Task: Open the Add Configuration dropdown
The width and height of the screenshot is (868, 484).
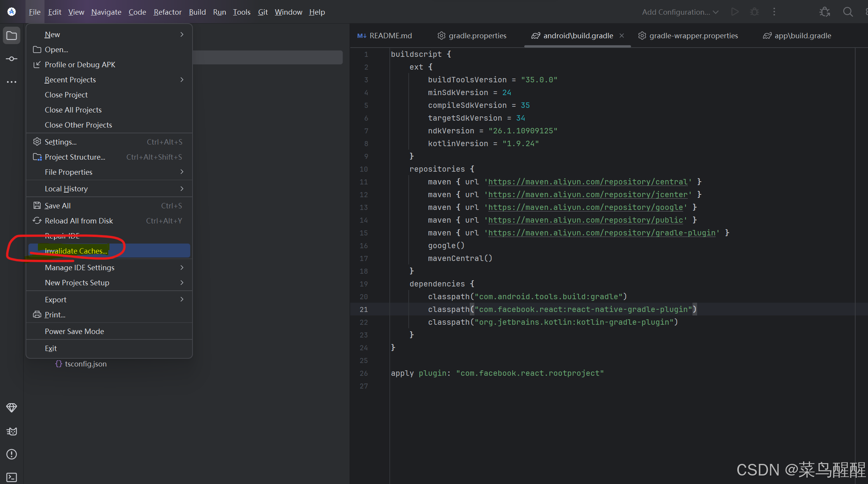Action: pos(680,12)
